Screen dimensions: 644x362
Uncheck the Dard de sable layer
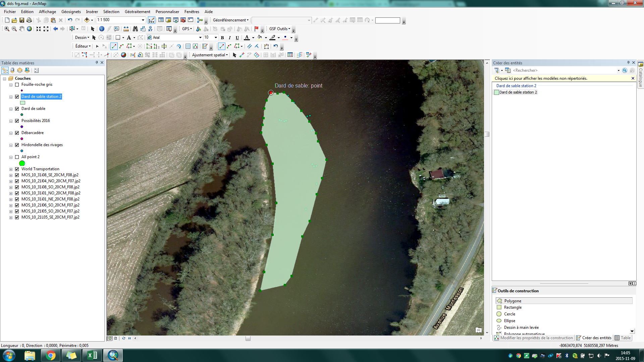coord(17,109)
